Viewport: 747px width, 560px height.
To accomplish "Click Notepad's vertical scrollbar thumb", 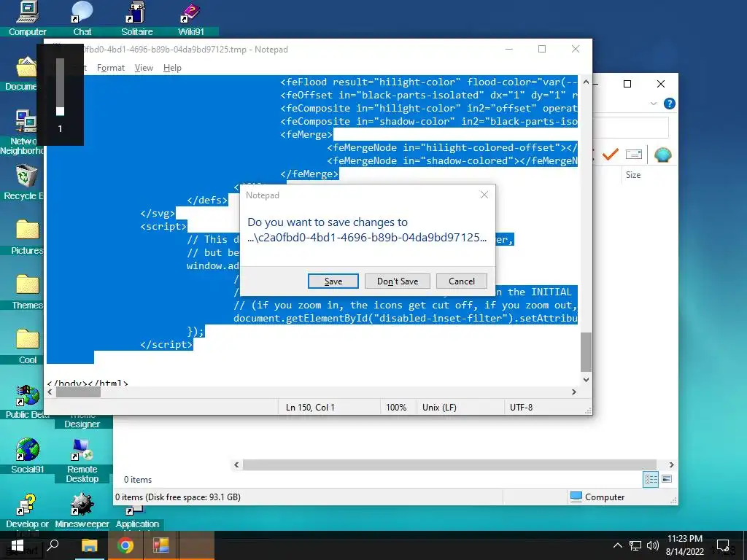I will (x=586, y=351).
